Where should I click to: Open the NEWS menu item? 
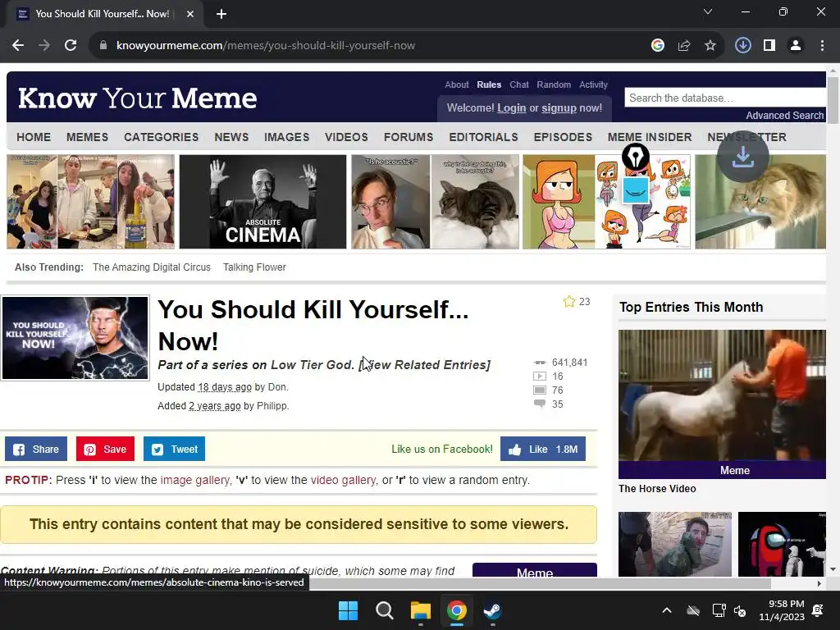231,137
